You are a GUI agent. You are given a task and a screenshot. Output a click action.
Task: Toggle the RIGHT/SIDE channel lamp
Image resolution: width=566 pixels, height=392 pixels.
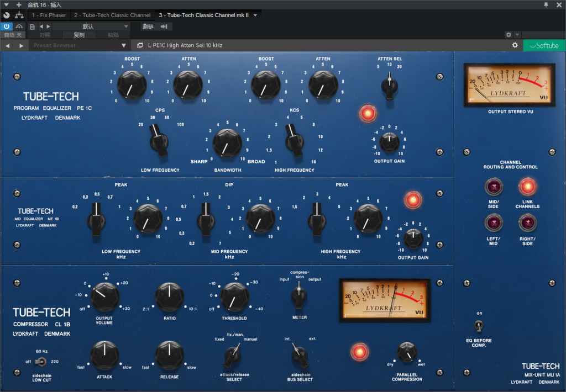(x=527, y=223)
